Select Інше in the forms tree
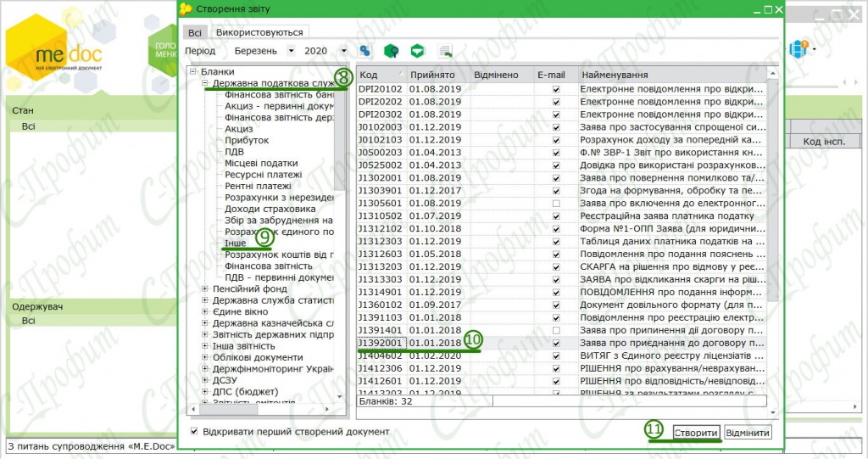 coord(235,243)
